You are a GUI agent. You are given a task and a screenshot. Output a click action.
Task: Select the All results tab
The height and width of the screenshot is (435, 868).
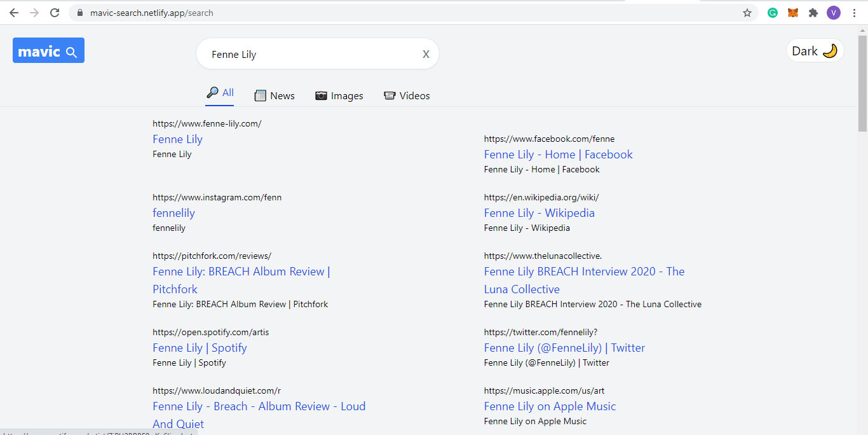220,93
